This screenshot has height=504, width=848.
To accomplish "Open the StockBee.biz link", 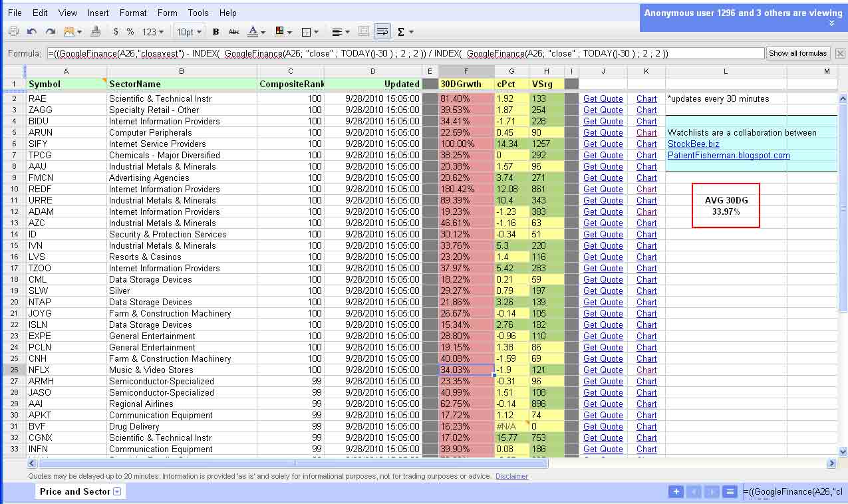I will pyautogui.click(x=693, y=144).
